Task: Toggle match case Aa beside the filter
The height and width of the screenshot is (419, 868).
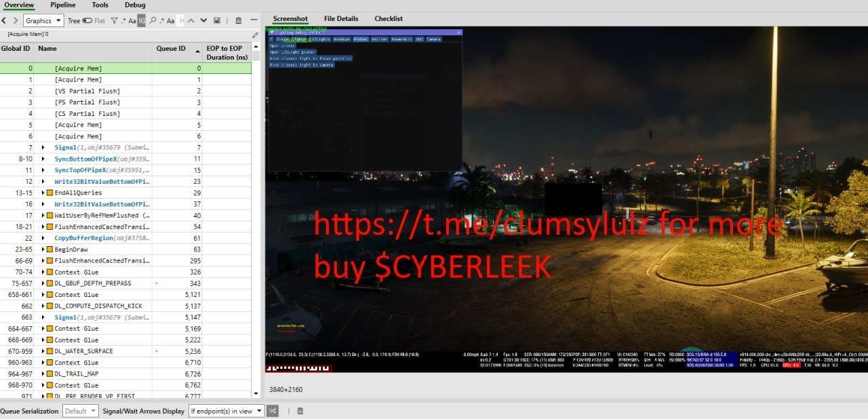Action: tap(132, 21)
